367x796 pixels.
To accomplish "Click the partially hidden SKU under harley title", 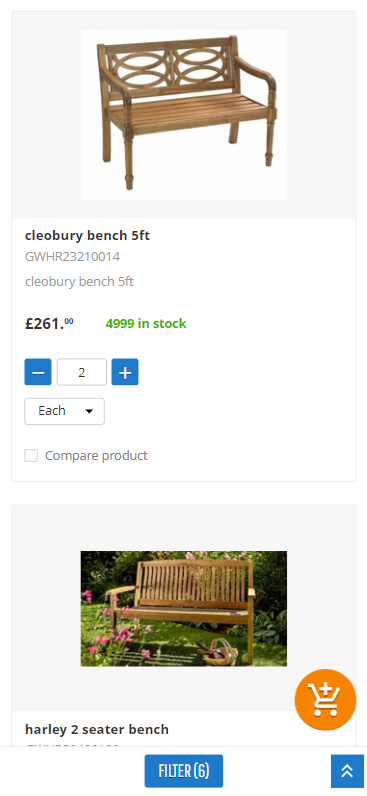I will pyautogui.click(x=73, y=745).
